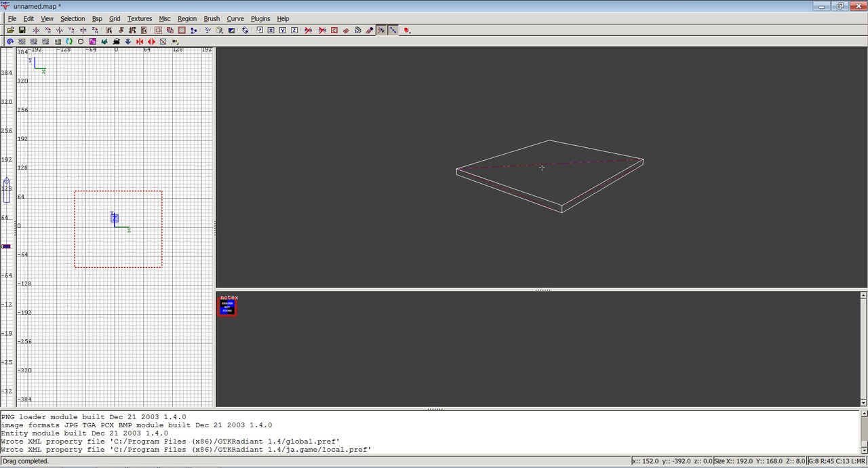Click the blue down arrow plugin icon
The image size is (868, 468).
(127, 41)
